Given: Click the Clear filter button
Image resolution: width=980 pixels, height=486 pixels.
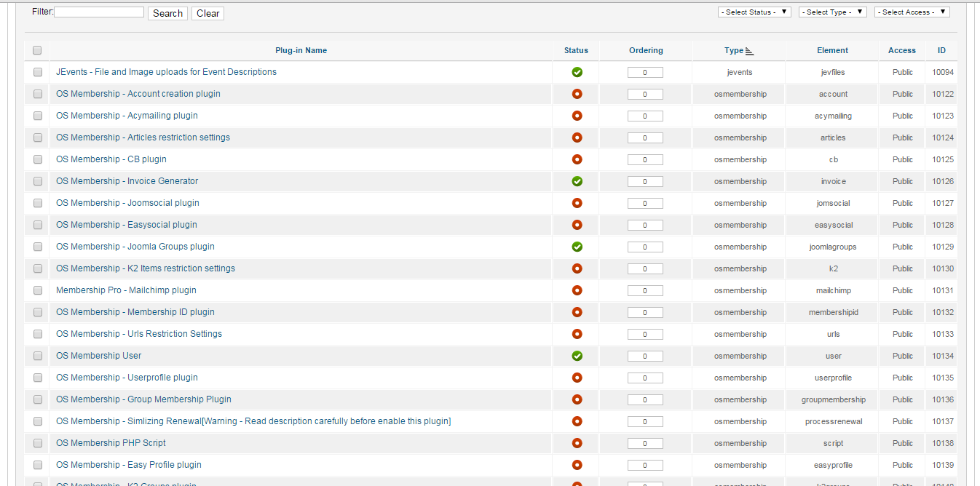Looking at the screenshot, I should [208, 13].
